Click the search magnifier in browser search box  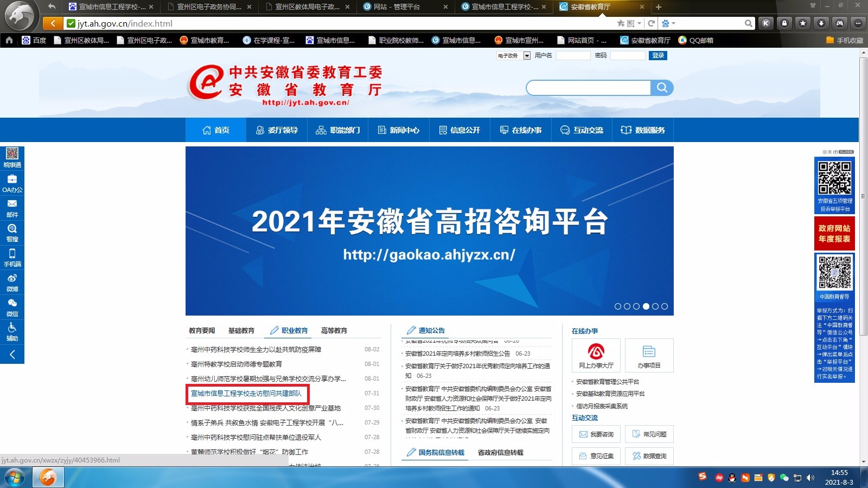tap(749, 23)
